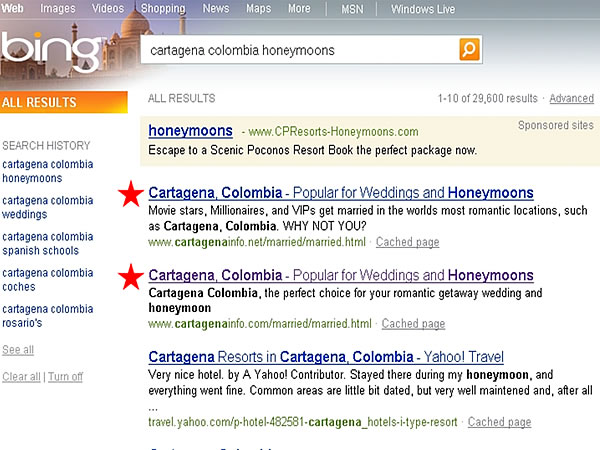Click the orange search magnifier button

coord(469,49)
